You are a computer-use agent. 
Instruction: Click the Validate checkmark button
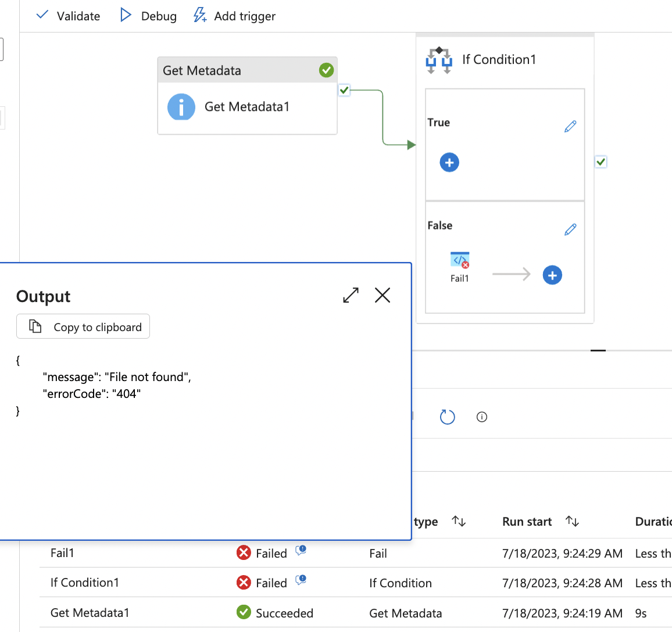[68, 16]
